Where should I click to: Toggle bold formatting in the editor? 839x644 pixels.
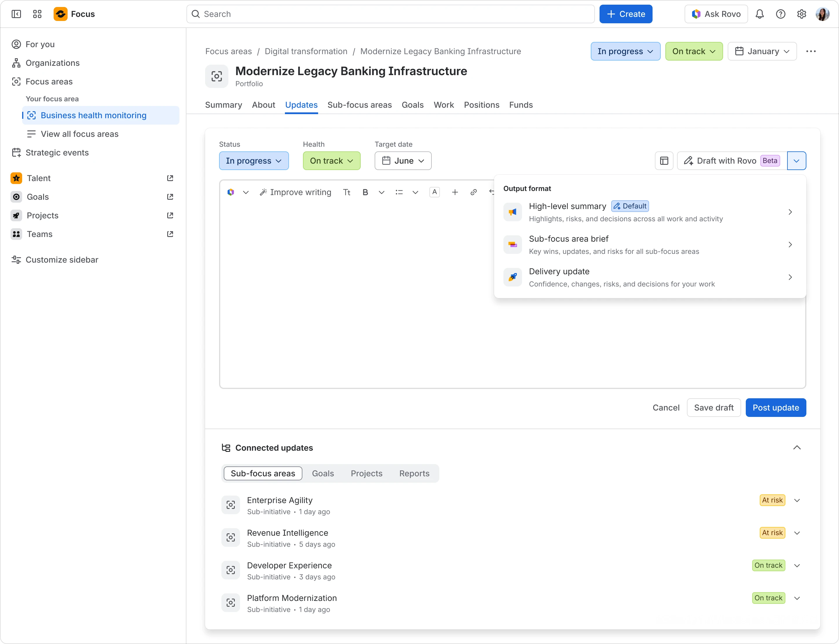[365, 192]
